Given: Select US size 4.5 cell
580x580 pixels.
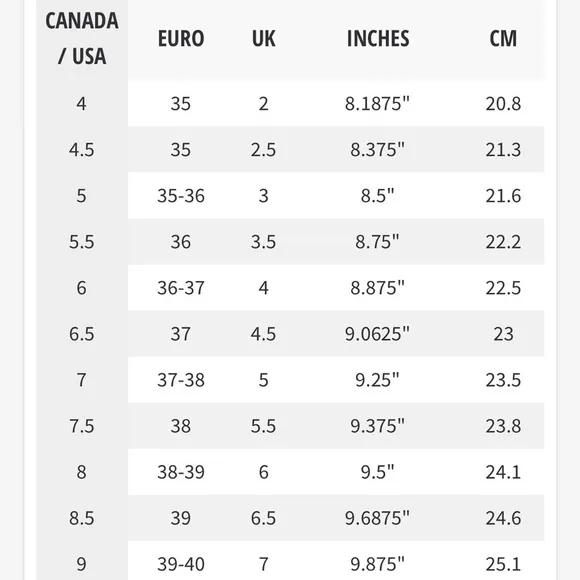Looking at the screenshot, I should [x=82, y=150].
